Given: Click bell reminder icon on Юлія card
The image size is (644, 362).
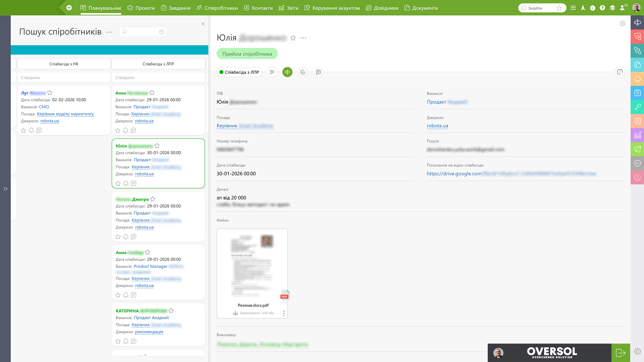Looking at the screenshot, I should pyautogui.click(x=126, y=183).
